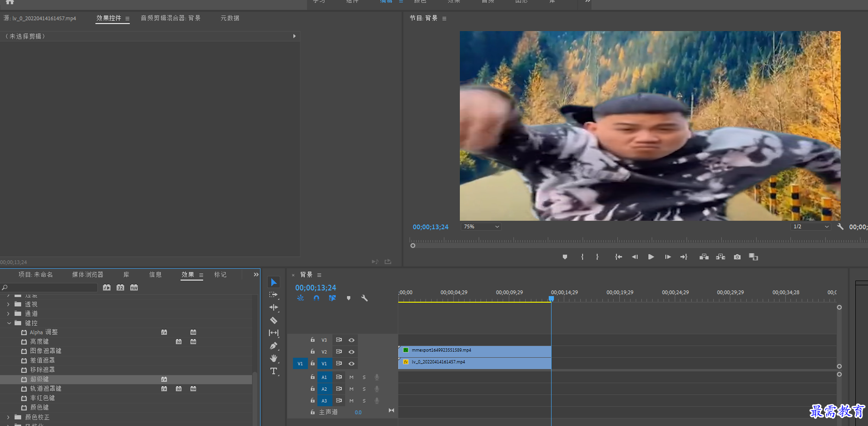Hide track V3 output eye

pyautogui.click(x=351, y=340)
